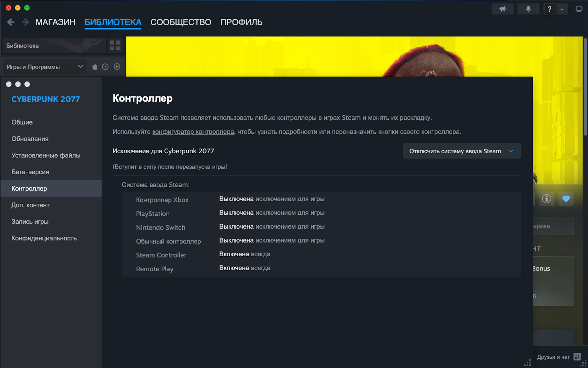
Task: Click Система ввода Steam heading
Action: point(156,185)
